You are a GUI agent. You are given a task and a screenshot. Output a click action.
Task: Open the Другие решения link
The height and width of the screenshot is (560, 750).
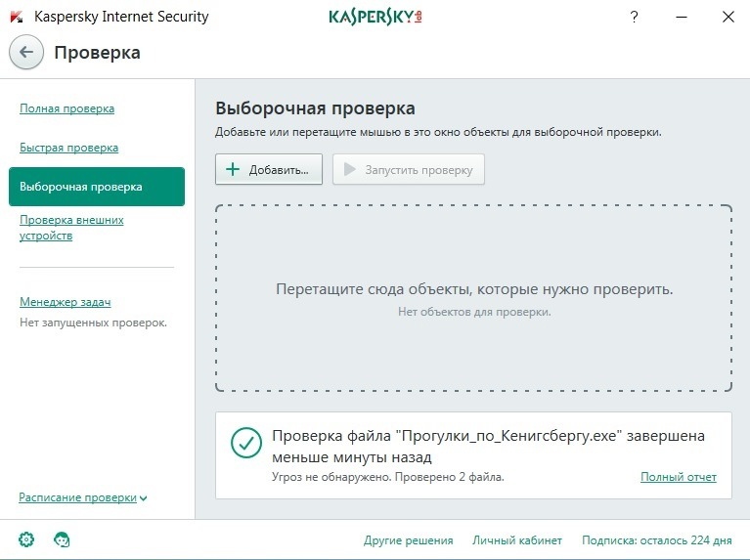click(408, 540)
